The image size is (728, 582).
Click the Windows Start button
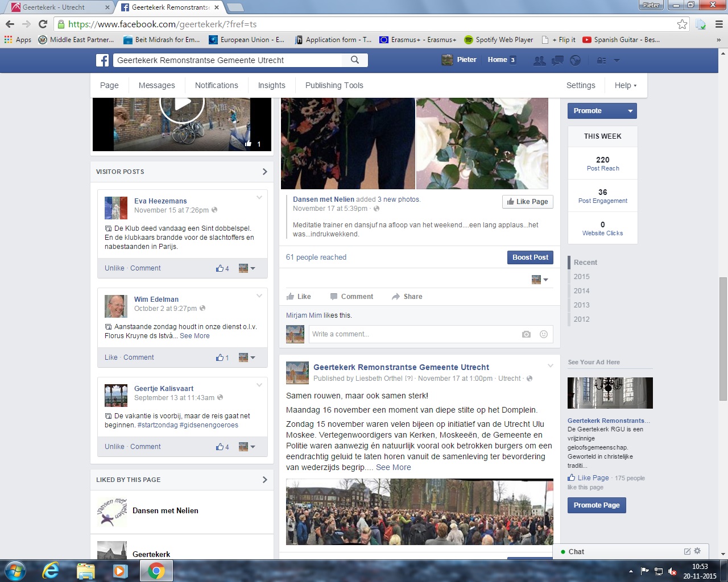[14, 570]
